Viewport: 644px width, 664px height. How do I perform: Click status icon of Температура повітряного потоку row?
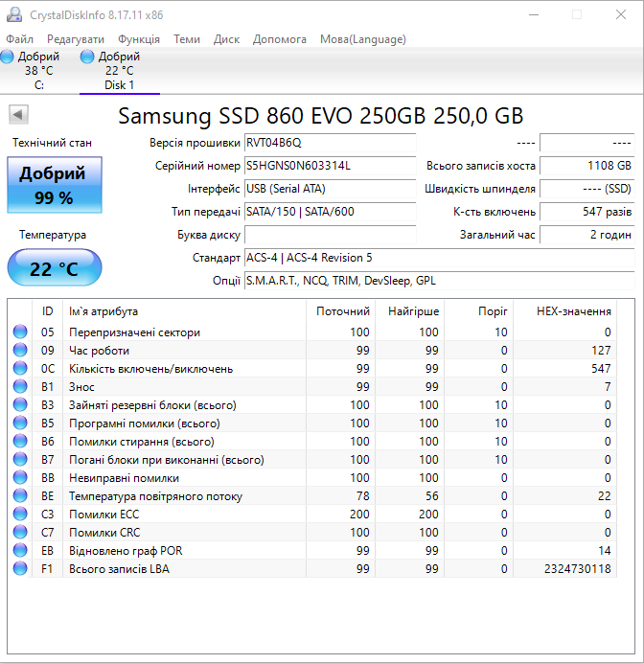coord(20,495)
